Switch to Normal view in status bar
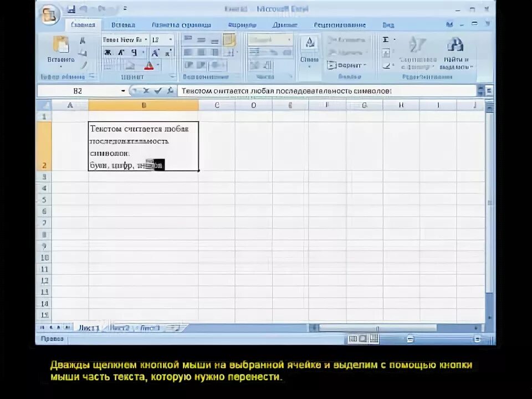Image resolution: width=532 pixels, height=399 pixels. (353, 338)
